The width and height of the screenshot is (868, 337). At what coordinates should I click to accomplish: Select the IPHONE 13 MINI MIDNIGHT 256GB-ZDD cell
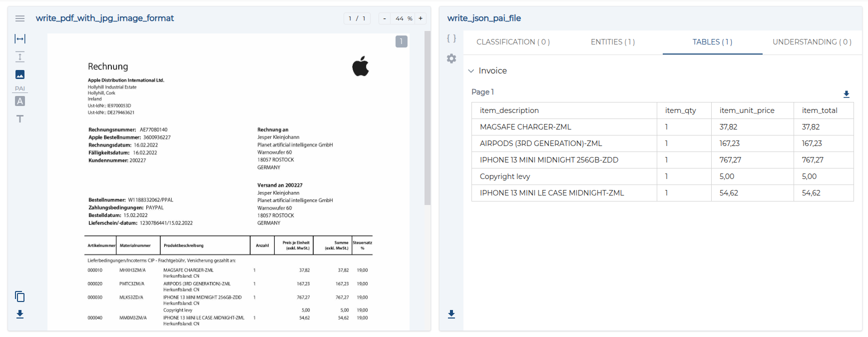point(564,160)
